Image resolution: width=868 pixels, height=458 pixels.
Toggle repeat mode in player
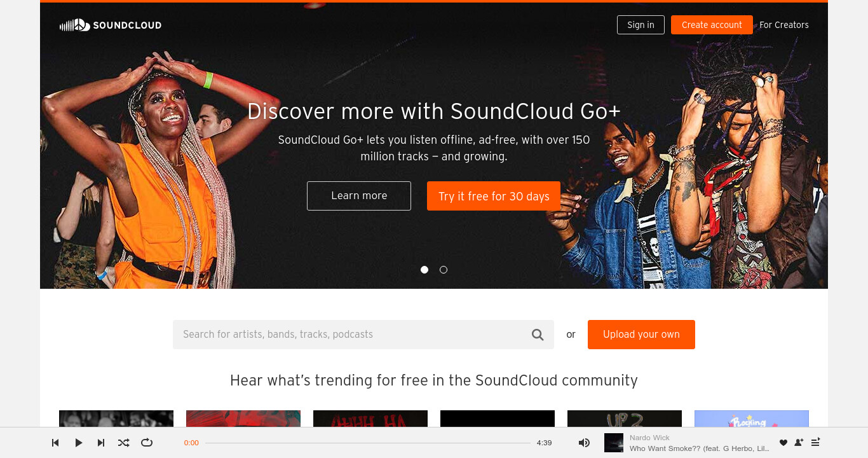pyautogui.click(x=147, y=443)
